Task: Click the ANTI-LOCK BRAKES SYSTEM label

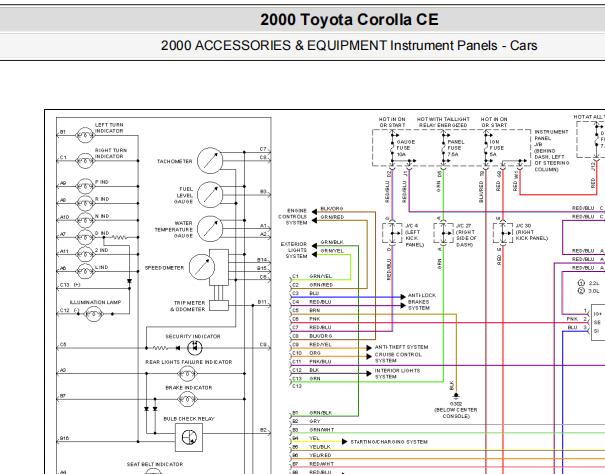Action: pos(422,301)
